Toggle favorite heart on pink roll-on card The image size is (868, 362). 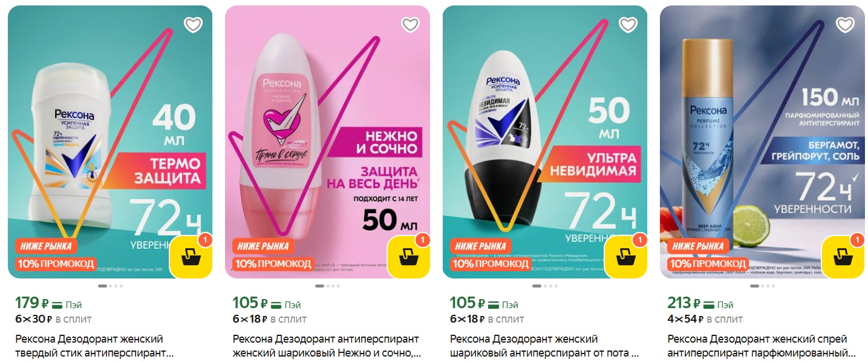(x=410, y=25)
